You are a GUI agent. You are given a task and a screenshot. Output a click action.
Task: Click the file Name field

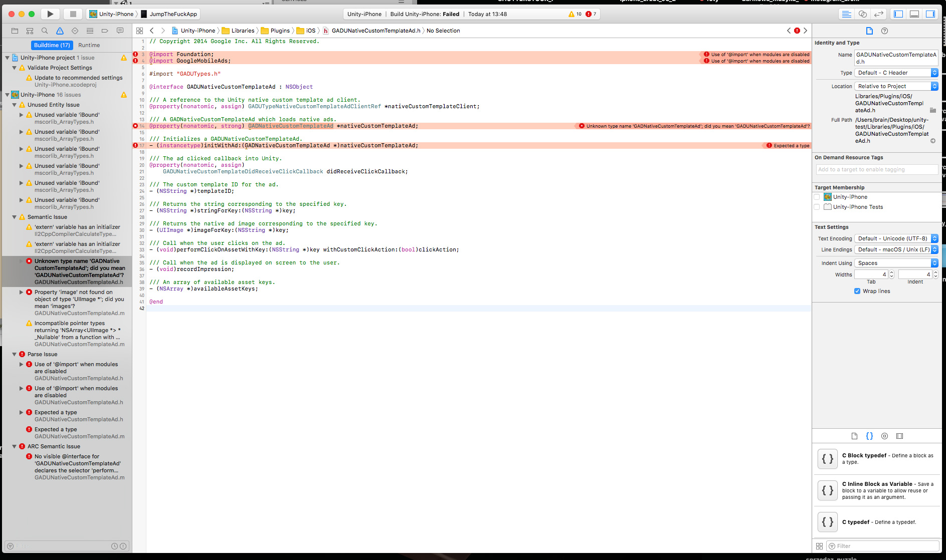tap(896, 58)
